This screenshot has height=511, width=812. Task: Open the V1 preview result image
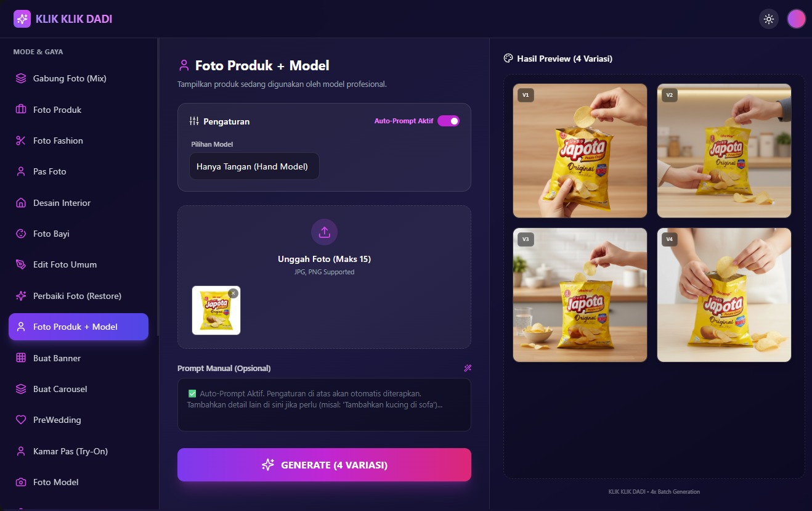point(580,151)
